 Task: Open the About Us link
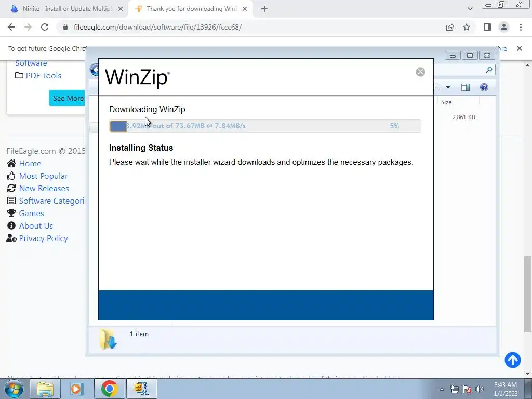click(36, 225)
